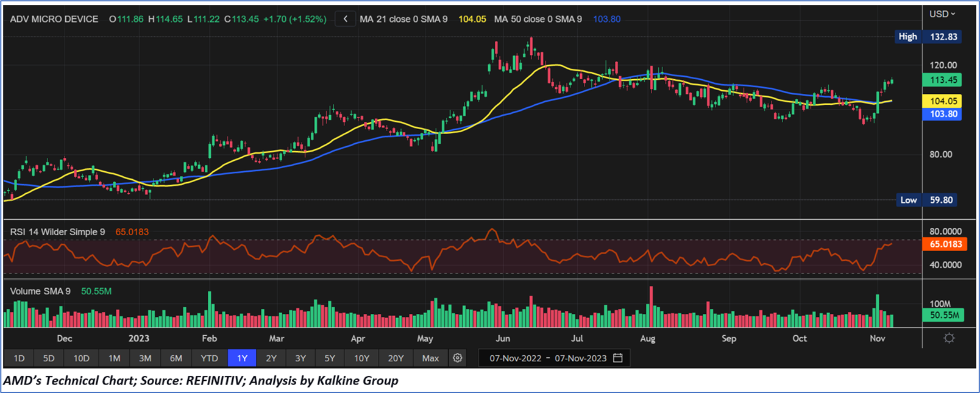Select 1D time range
980x393 pixels.
tap(19, 358)
